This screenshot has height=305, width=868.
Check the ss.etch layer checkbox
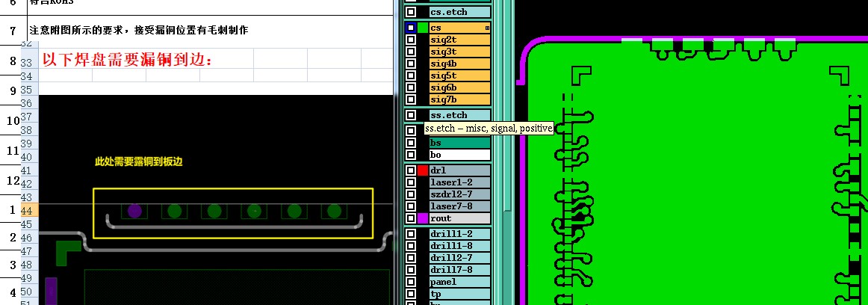[x=411, y=115]
